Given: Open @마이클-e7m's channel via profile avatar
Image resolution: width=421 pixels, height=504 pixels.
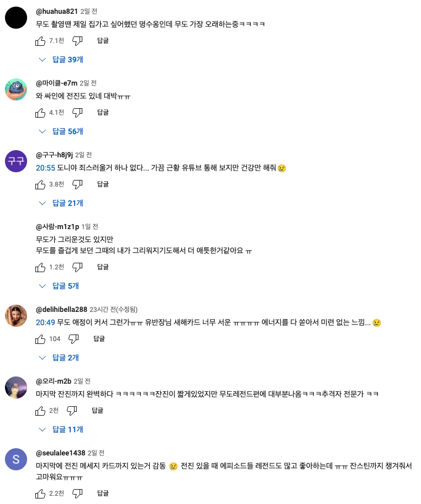Looking at the screenshot, I should tap(16, 89).
